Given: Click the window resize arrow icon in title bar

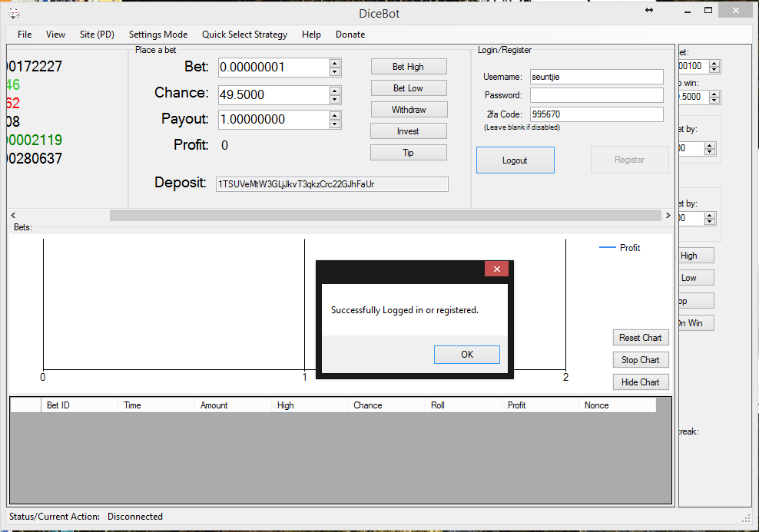Looking at the screenshot, I should coord(649,10).
